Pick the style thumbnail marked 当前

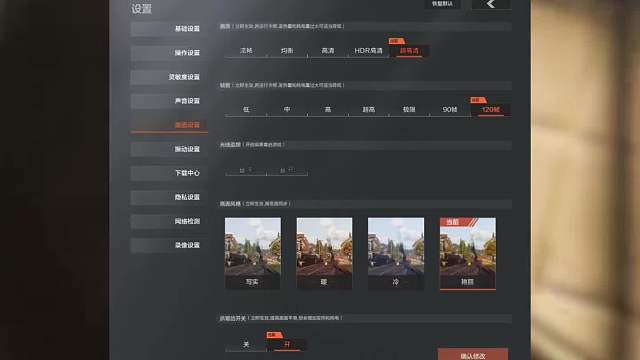(x=468, y=253)
